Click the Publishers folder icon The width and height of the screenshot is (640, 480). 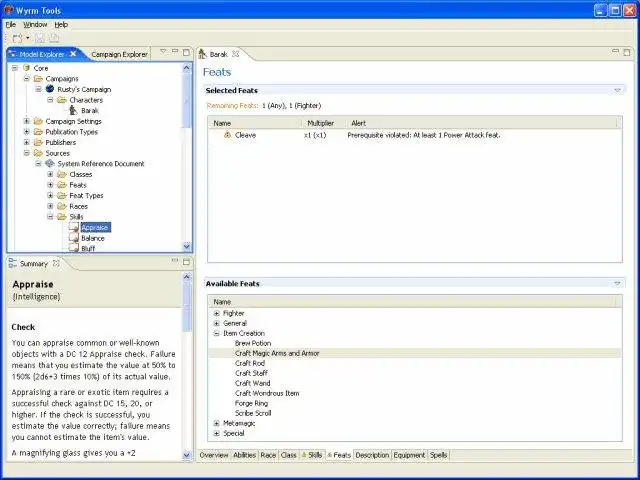click(x=38, y=142)
